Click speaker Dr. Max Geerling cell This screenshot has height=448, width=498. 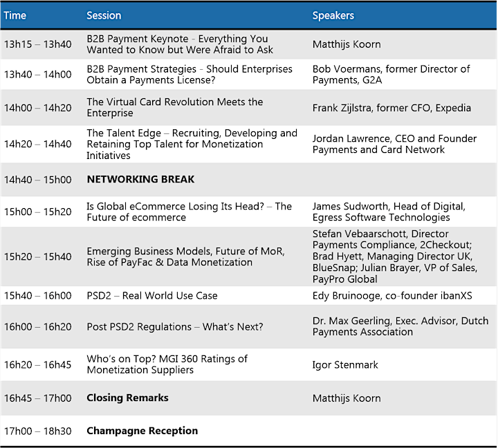pyautogui.click(x=400, y=326)
